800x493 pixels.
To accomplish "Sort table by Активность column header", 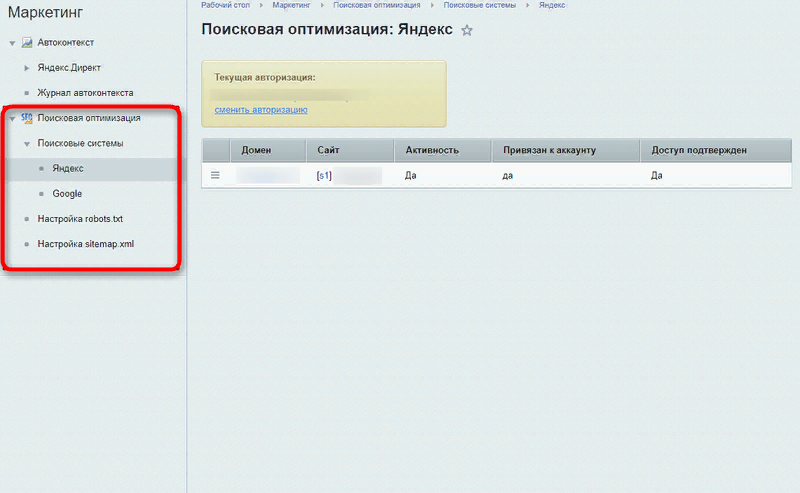I will [x=432, y=150].
